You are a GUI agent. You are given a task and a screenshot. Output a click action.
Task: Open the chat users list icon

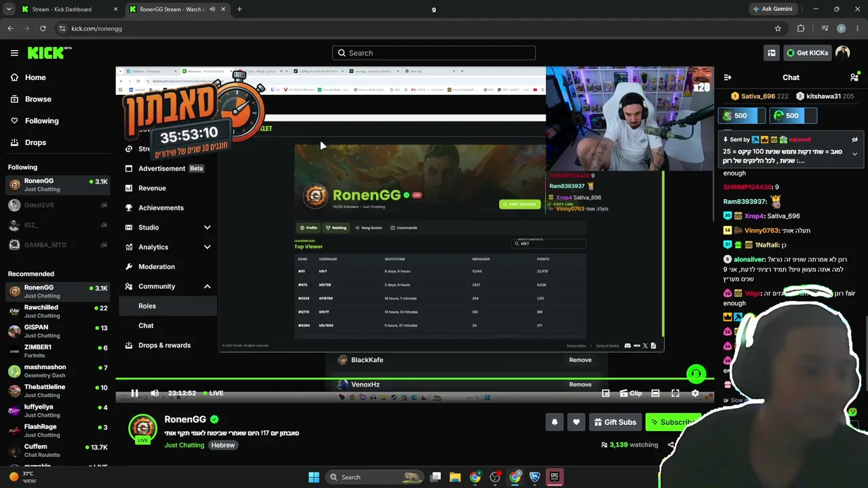point(854,77)
